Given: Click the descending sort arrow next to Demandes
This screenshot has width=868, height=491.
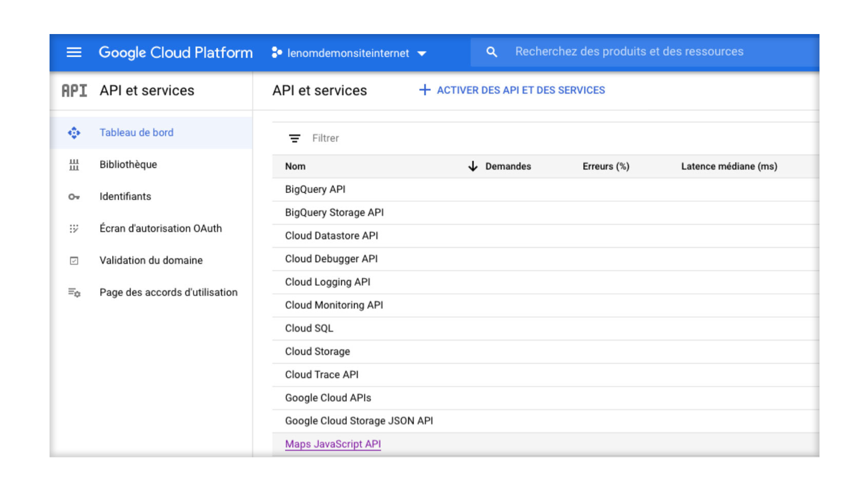Looking at the screenshot, I should point(473,166).
